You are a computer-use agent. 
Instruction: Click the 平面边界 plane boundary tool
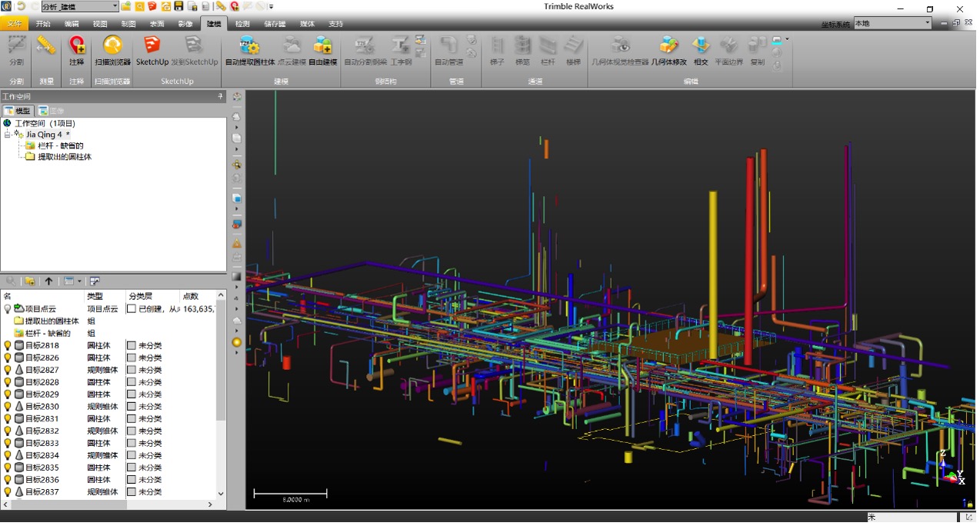(728, 51)
